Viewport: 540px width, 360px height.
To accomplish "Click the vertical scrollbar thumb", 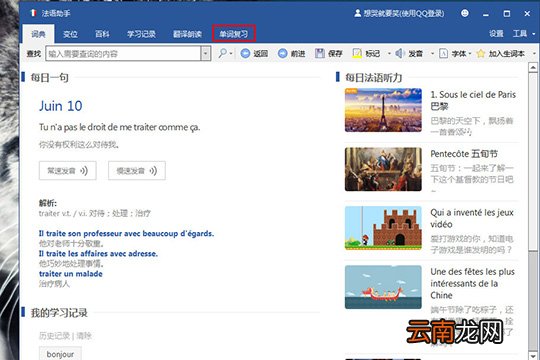I will [x=533, y=162].
